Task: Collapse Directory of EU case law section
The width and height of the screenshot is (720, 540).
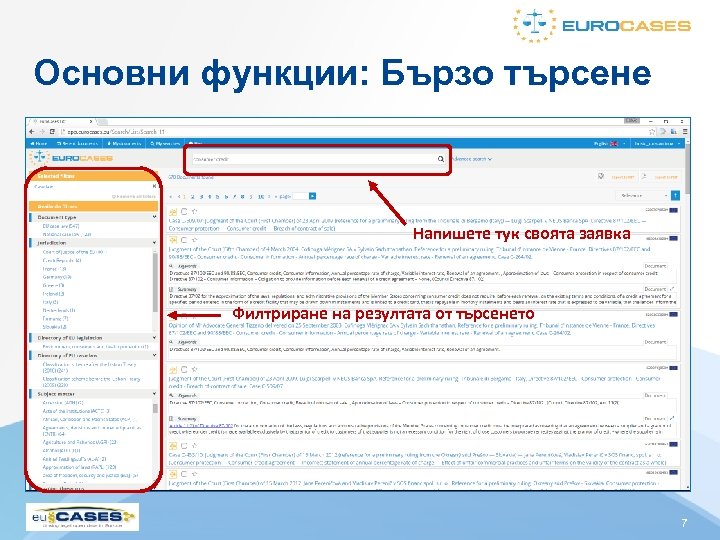Action: (154, 355)
